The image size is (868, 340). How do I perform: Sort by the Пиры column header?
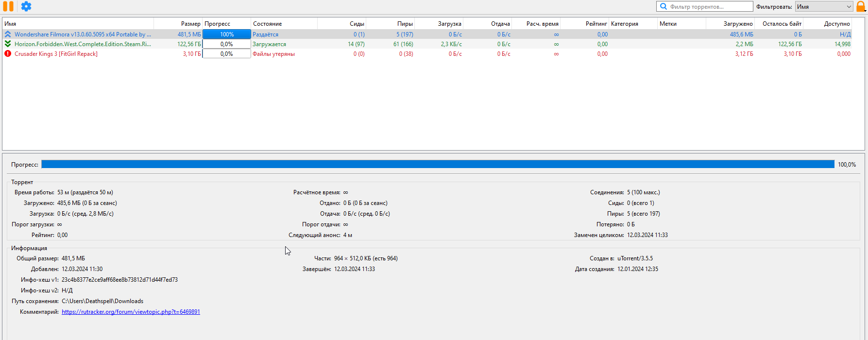point(390,23)
